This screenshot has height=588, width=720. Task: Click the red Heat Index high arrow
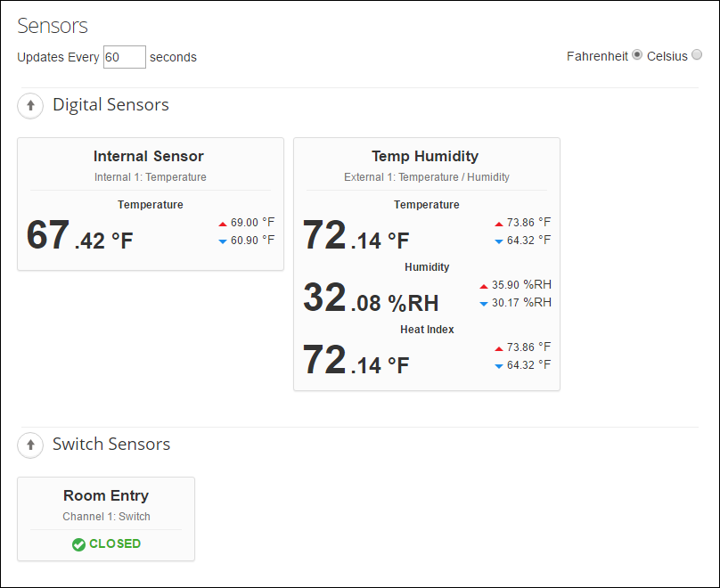pyautogui.click(x=499, y=347)
